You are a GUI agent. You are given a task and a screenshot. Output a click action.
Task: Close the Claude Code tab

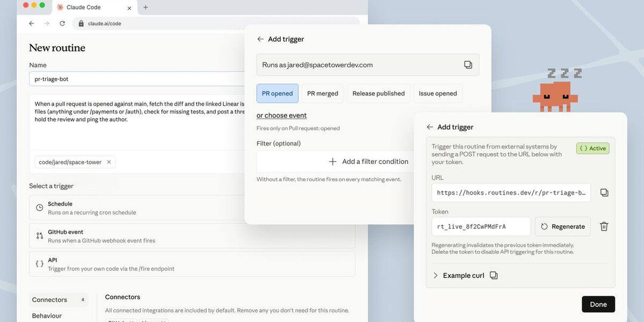(129, 7)
